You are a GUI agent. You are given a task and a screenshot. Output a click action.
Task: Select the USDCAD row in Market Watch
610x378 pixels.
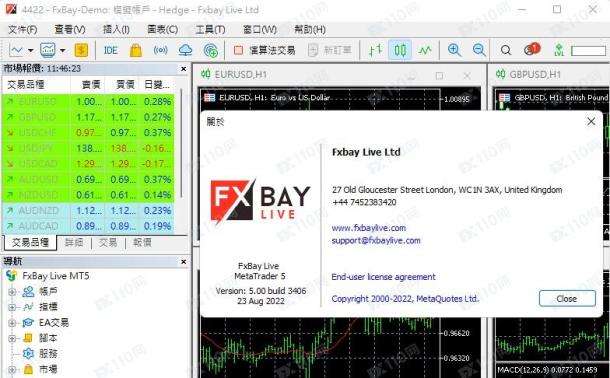(88, 164)
